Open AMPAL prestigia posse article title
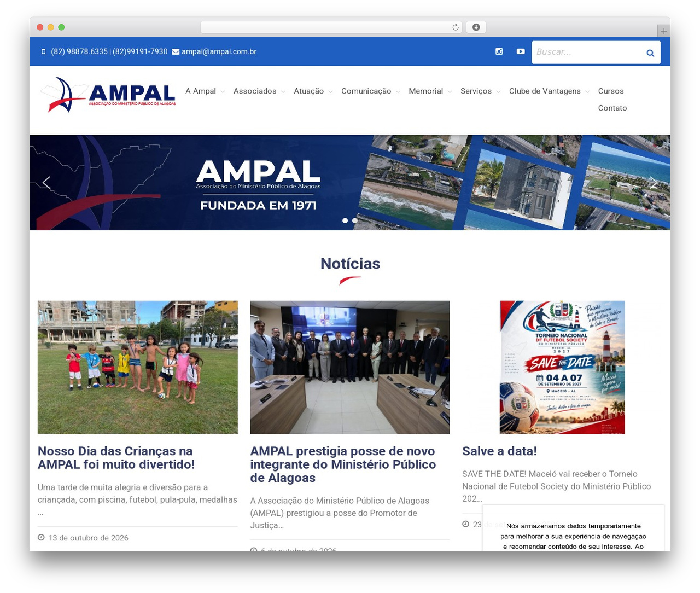The width and height of the screenshot is (700, 593). (343, 464)
